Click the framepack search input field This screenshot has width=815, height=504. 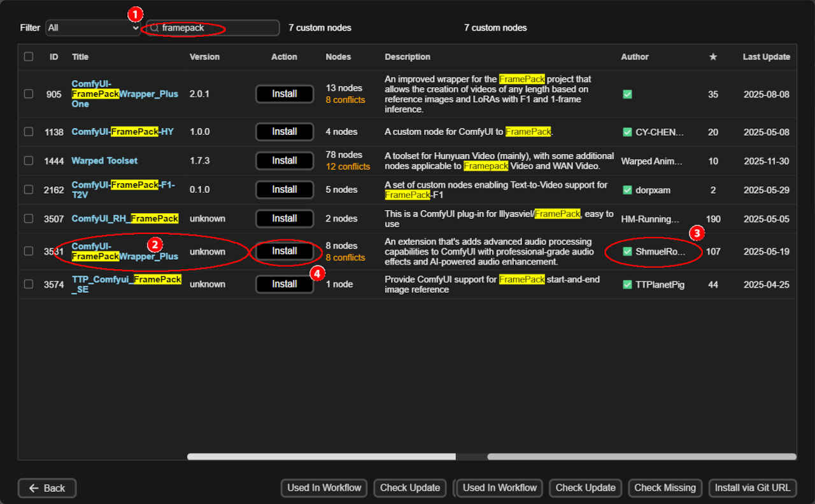click(216, 28)
